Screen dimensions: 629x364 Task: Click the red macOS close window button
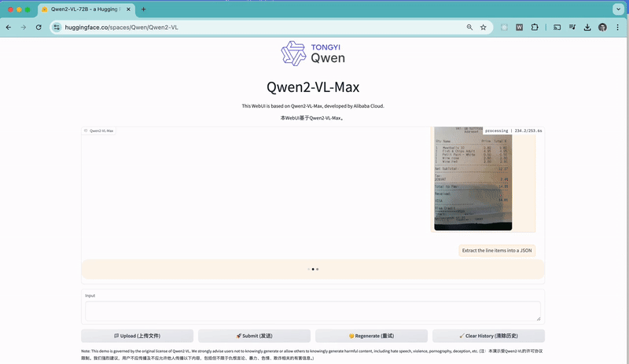(x=10, y=9)
